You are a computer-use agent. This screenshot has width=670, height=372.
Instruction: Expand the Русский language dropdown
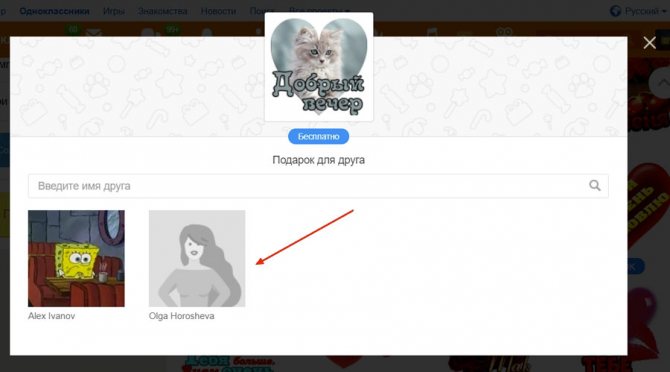point(645,11)
